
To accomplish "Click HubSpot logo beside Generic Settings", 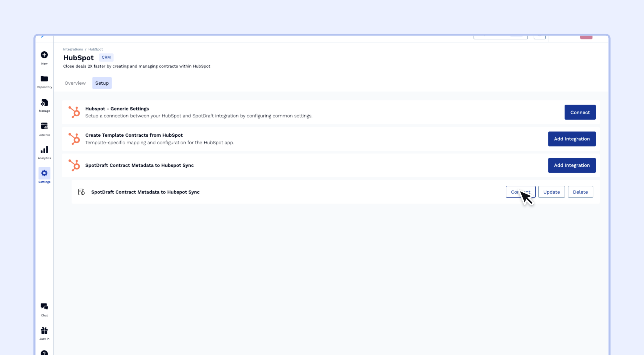I will point(74,112).
